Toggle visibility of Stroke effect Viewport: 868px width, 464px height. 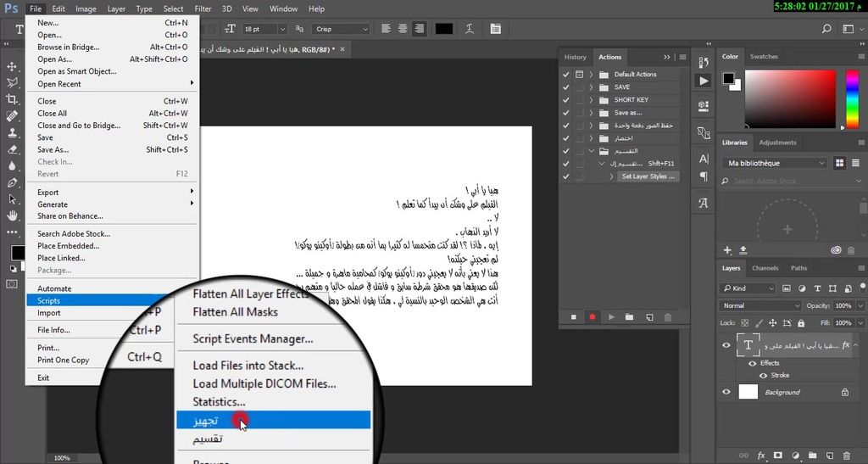[763, 376]
